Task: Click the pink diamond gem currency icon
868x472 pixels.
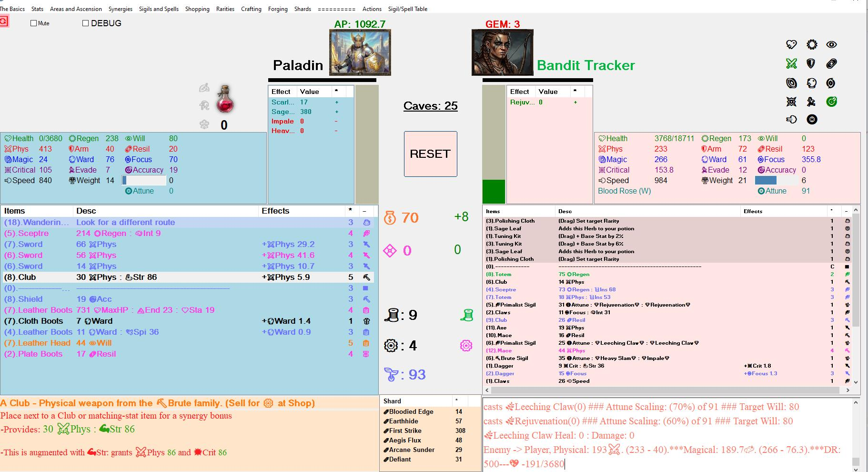Action: tap(390, 250)
